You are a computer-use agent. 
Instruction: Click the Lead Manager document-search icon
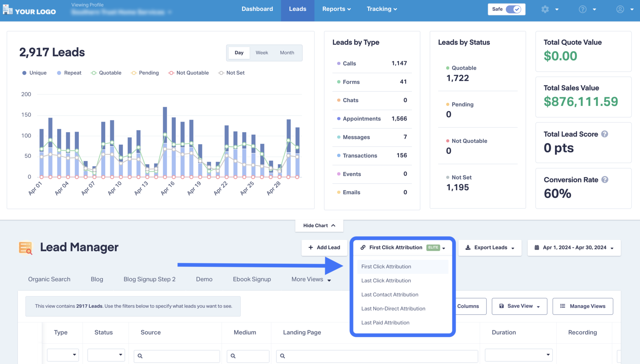[25, 247]
